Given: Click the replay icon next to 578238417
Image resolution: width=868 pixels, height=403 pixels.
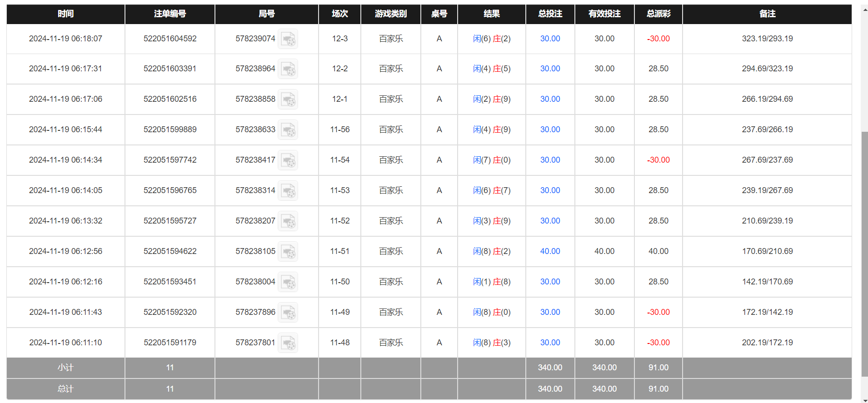Looking at the screenshot, I should [288, 160].
